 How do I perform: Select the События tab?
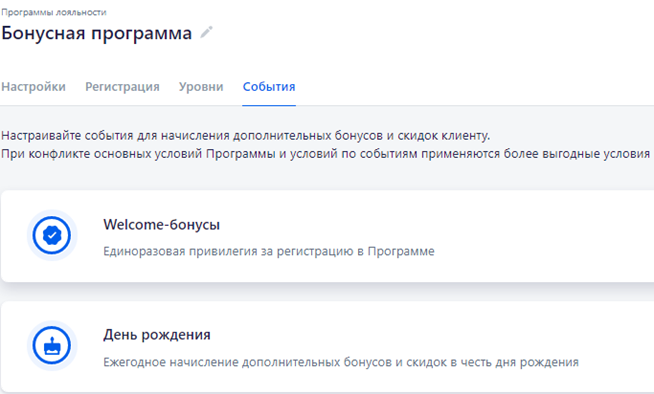pyautogui.click(x=269, y=87)
